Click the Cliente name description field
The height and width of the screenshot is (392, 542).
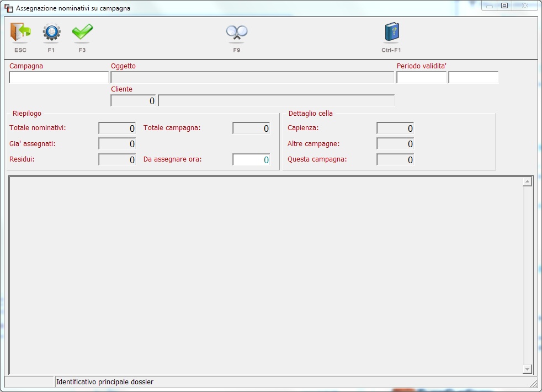pyautogui.click(x=276, y=100)
